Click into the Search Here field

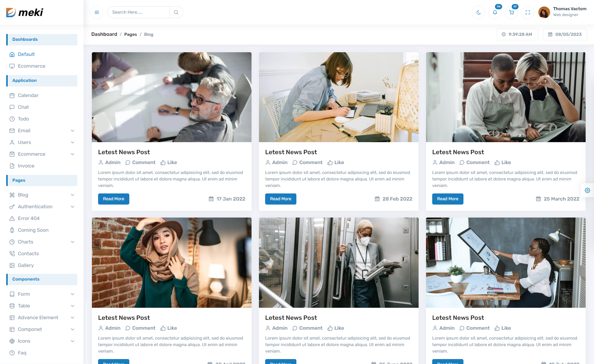click(x=139, y=12)
